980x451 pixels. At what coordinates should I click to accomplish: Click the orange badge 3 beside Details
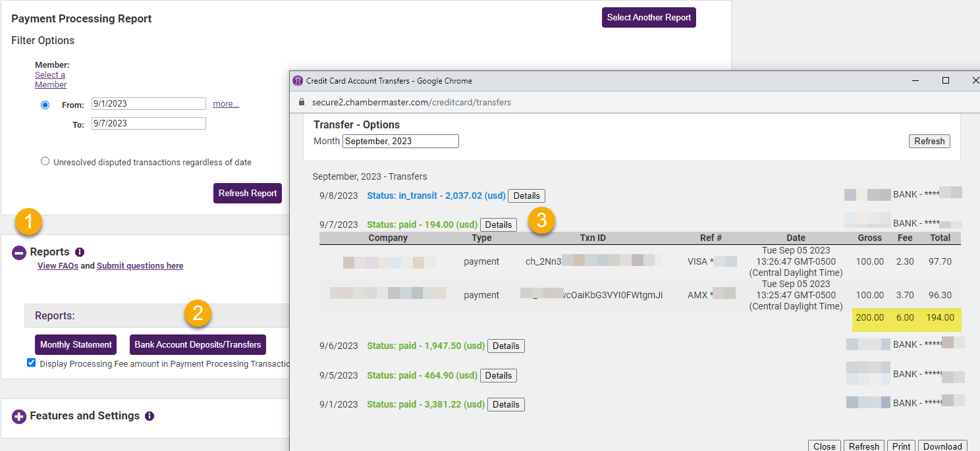(x=541, y=221)
